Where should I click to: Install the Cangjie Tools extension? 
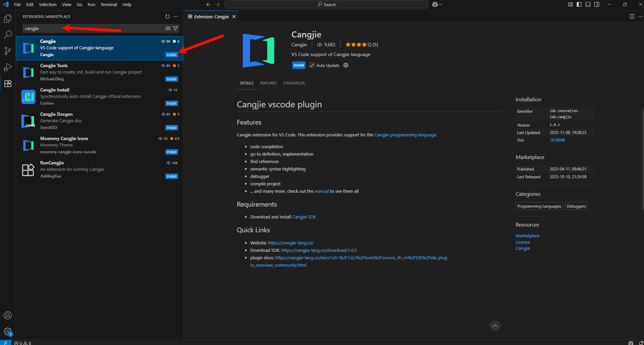(172, 79)
